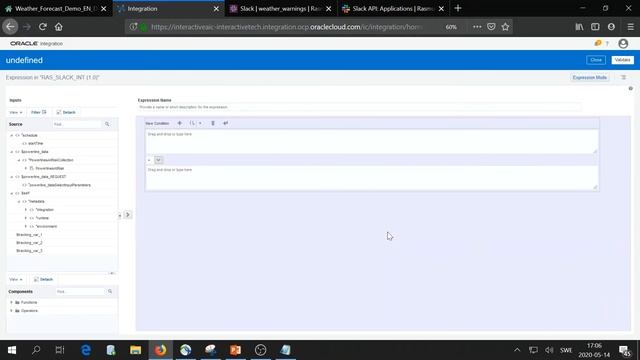Expand the nested item below the Collection node
Viewport: 640px width, 360px height.
tap(26, 168)
